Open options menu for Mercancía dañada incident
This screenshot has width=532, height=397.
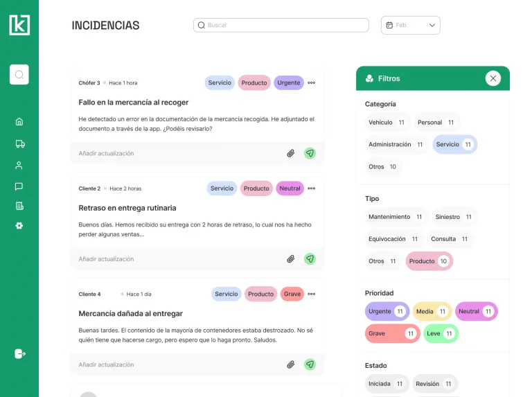coord(312,294)
